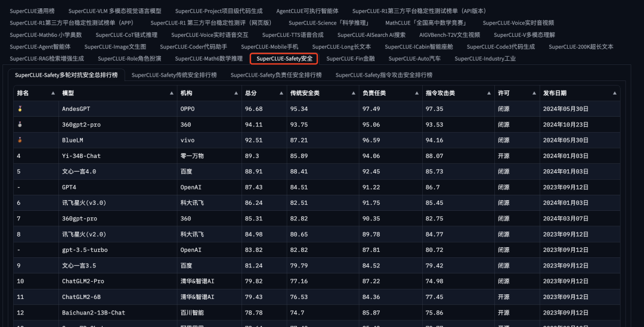
Task: Sort by 负责任类 column
Action: click(x=417, y=93)
